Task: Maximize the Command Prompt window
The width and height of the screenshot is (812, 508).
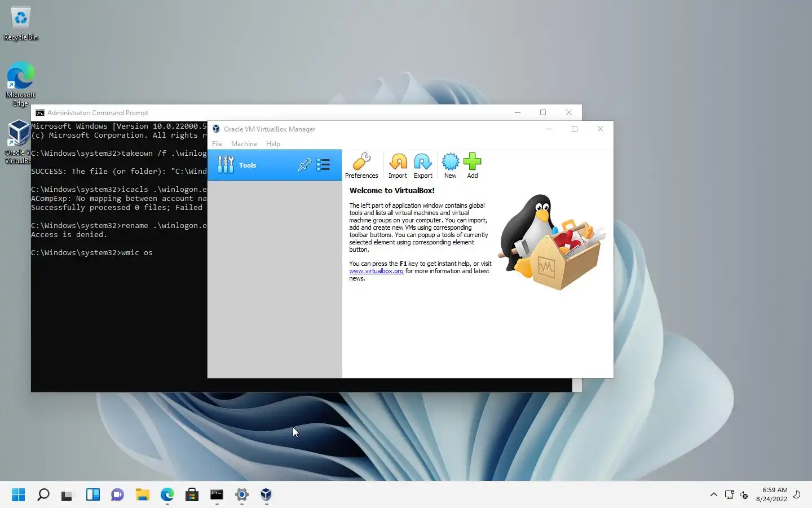Action: 543,112
